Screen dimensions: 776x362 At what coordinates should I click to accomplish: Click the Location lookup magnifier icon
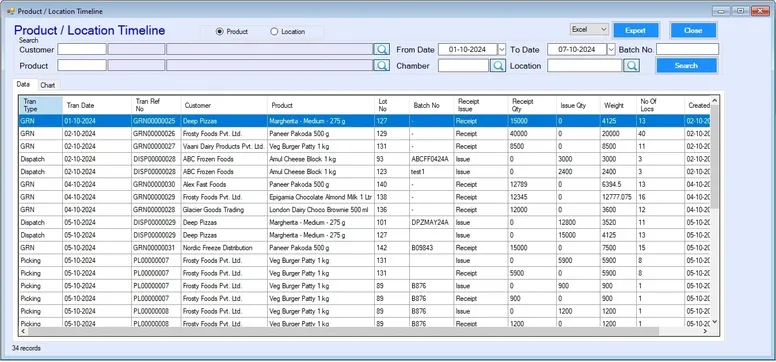[631, 65]
